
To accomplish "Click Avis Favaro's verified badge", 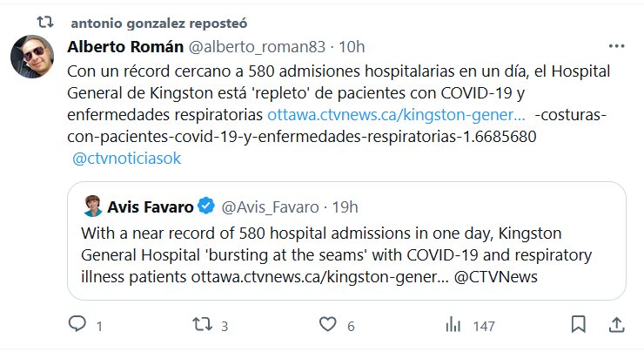I will pos(205,206).
